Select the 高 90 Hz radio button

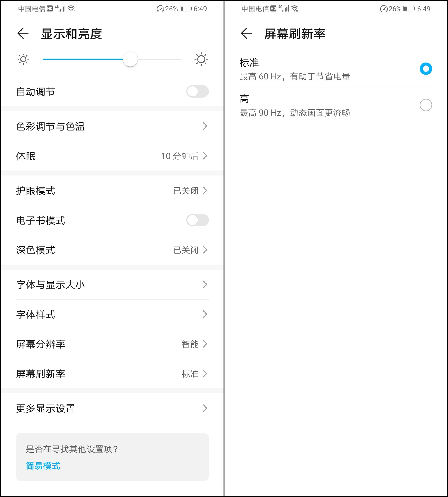426,105
